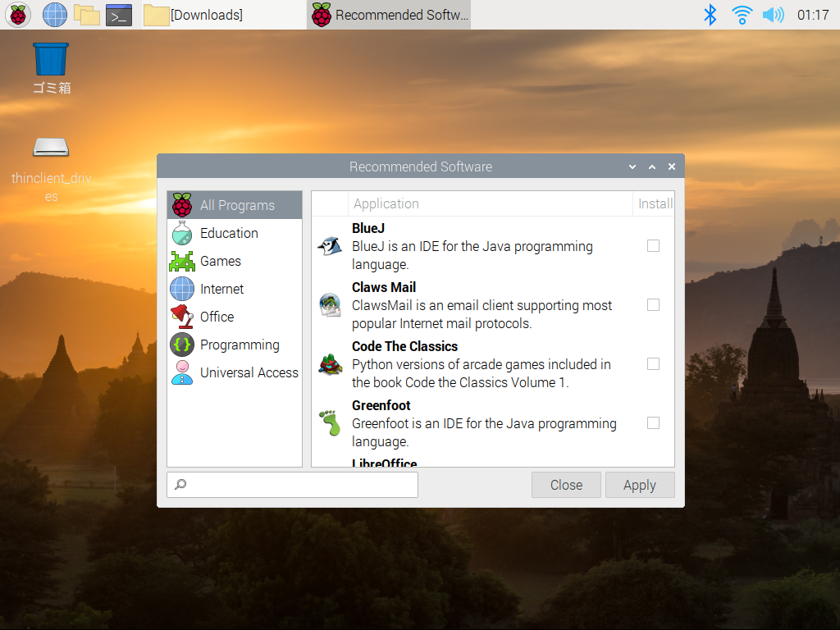This screenshot has width=840, height=630.
Task: Click the Office desk lamp icon
Action: (x=182, y=317)
